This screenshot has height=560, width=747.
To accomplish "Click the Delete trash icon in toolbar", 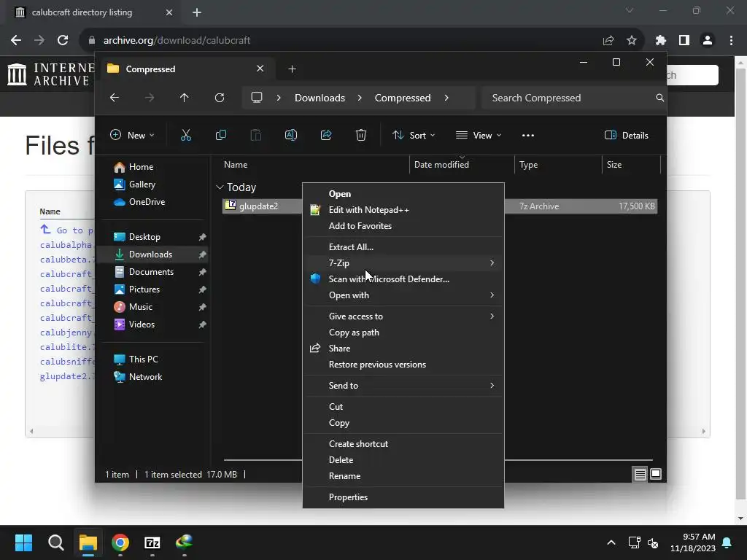I will coord(360,135).
